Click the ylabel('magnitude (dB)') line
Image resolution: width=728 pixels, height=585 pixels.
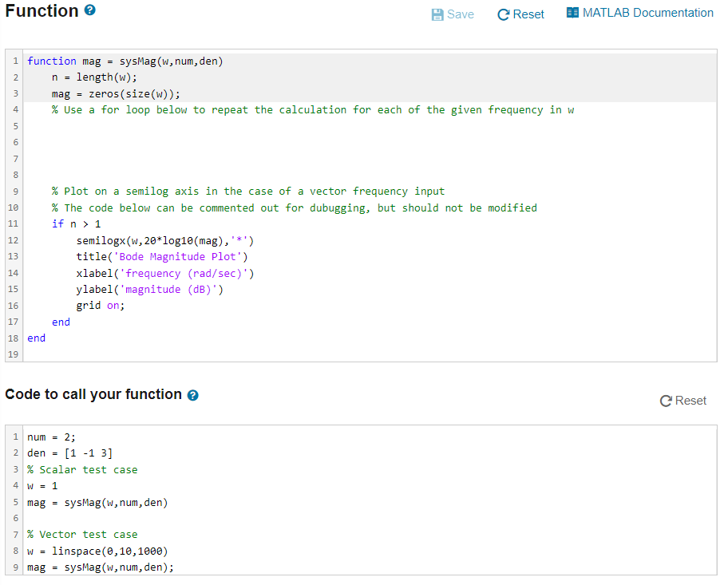(x=149, y=290)
